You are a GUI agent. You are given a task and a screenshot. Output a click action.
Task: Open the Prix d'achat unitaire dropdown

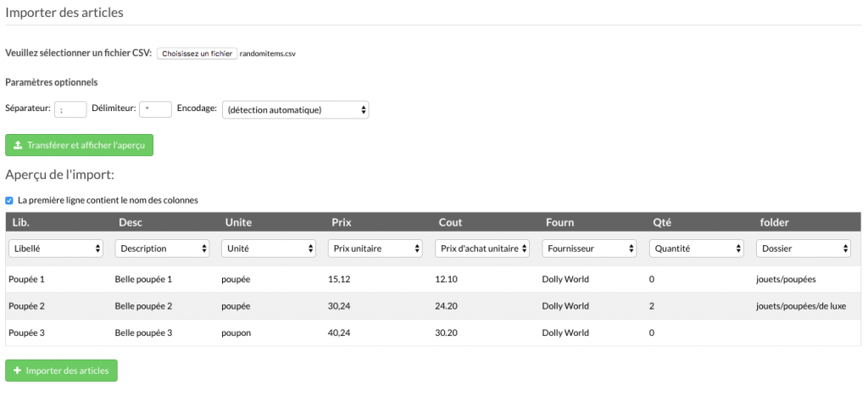(x=482, y=248)
